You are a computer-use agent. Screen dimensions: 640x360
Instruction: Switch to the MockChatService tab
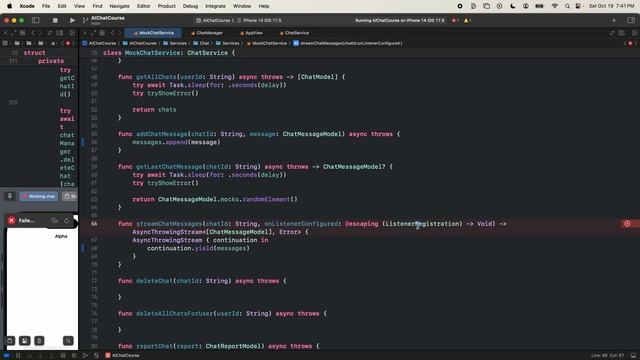click(154, 33)
